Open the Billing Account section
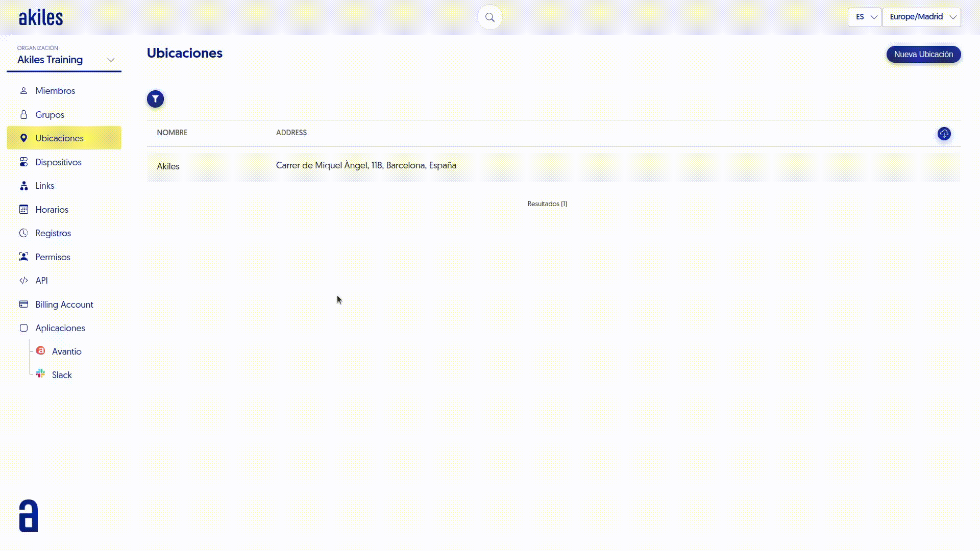This screenshot has width=980, height=551. [64, 304]
